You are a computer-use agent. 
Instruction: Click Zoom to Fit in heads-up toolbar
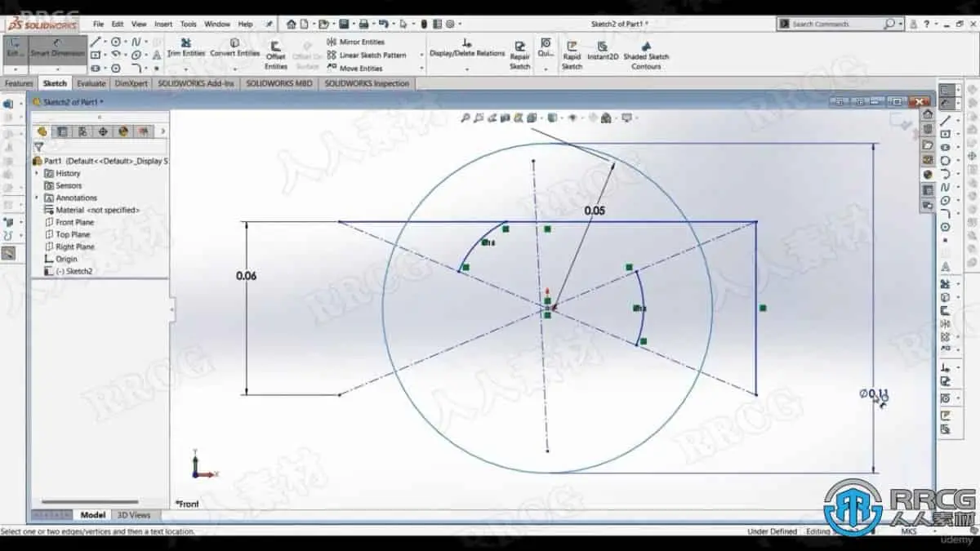click(465, 118)
